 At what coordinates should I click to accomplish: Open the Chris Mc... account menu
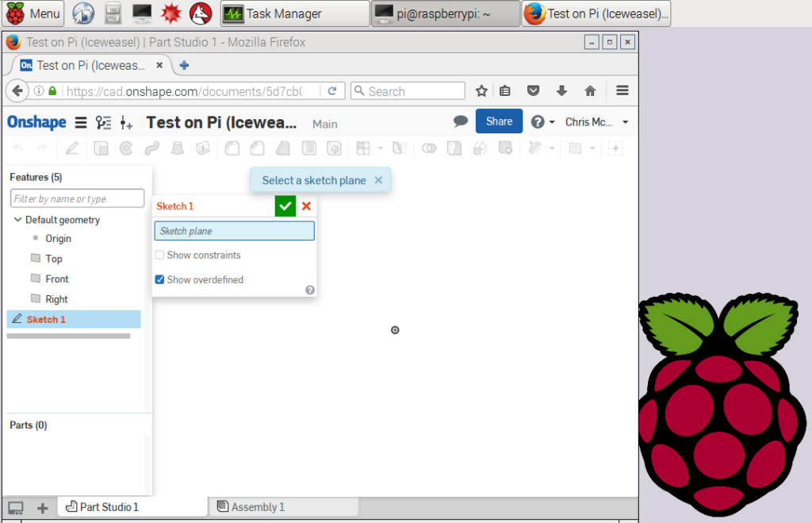click(x=596, y=121)
